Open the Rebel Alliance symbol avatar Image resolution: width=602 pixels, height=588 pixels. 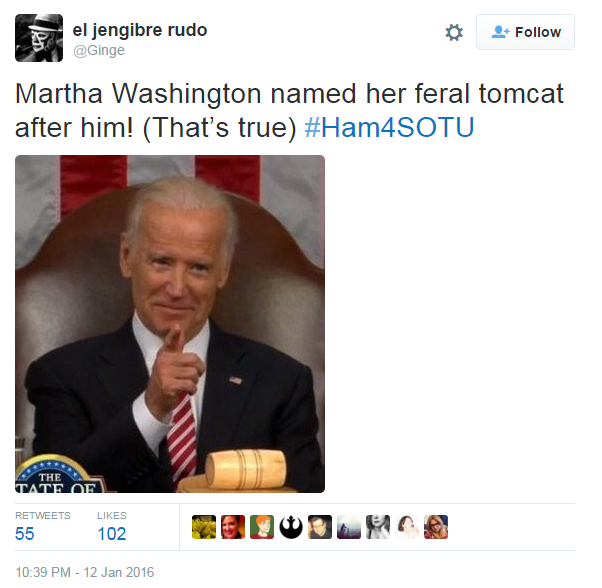tap(291, 527)
